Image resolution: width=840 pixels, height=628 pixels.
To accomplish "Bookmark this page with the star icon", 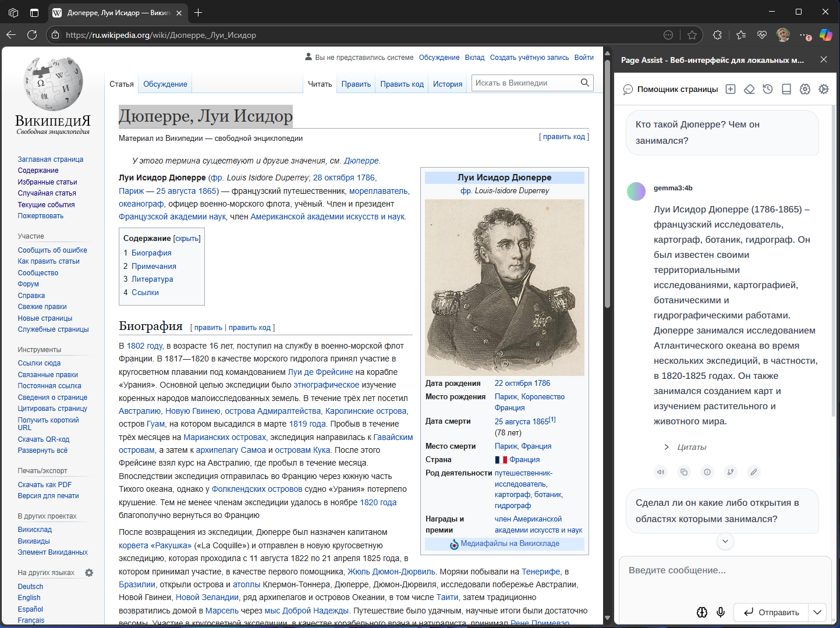I will pos(692,35).
